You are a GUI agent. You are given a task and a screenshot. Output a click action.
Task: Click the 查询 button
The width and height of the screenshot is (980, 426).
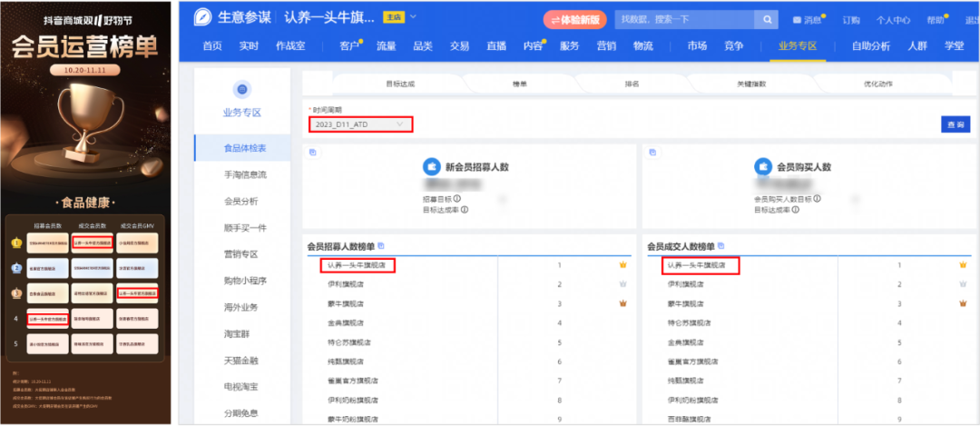(x=955, y=124)
